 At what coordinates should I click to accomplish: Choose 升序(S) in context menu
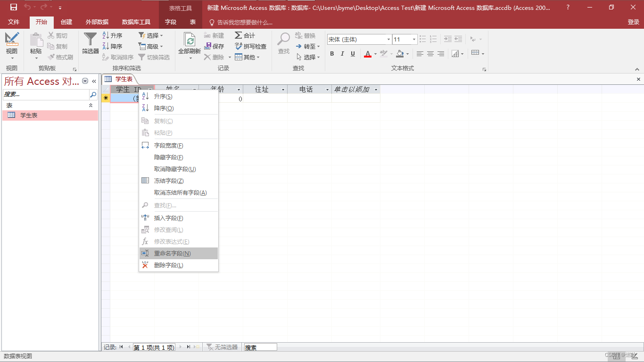(179, 97)
